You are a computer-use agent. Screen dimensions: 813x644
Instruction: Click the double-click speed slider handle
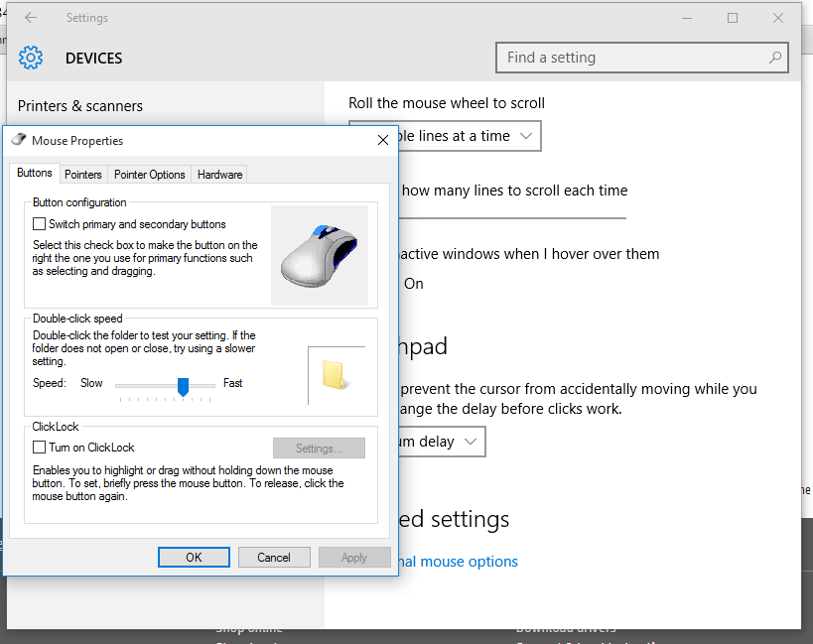coord(183,385)
